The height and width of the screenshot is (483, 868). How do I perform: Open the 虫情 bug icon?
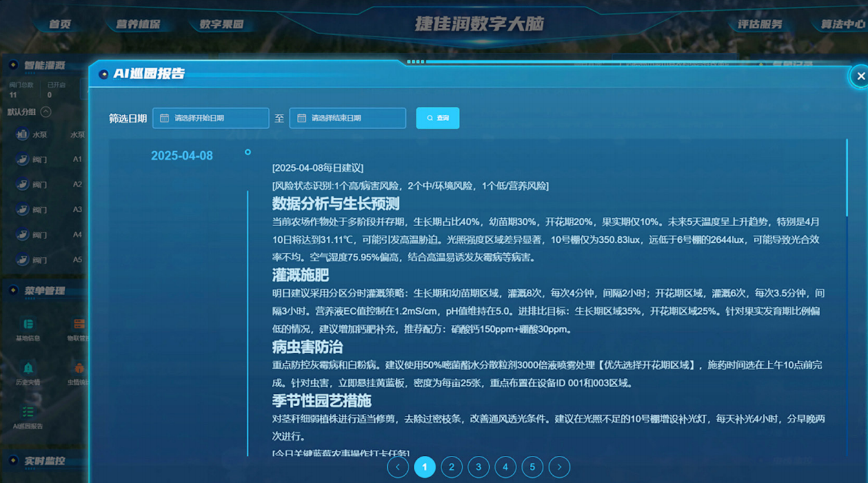[x=79, y=368]
